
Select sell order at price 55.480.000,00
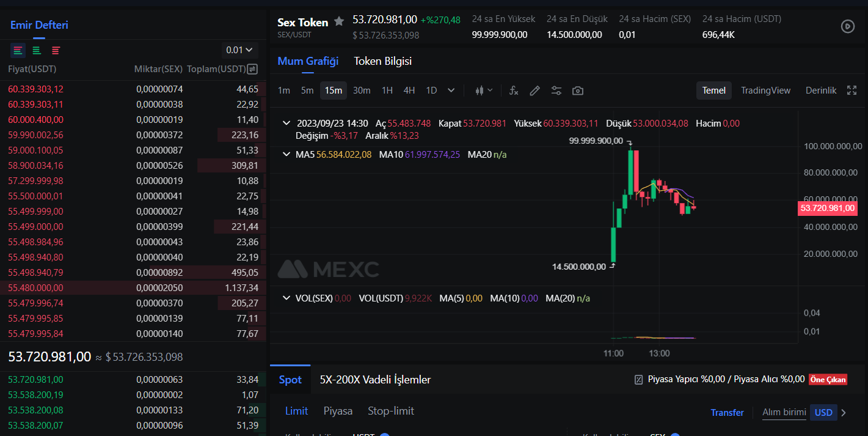[x=133, y=288]
